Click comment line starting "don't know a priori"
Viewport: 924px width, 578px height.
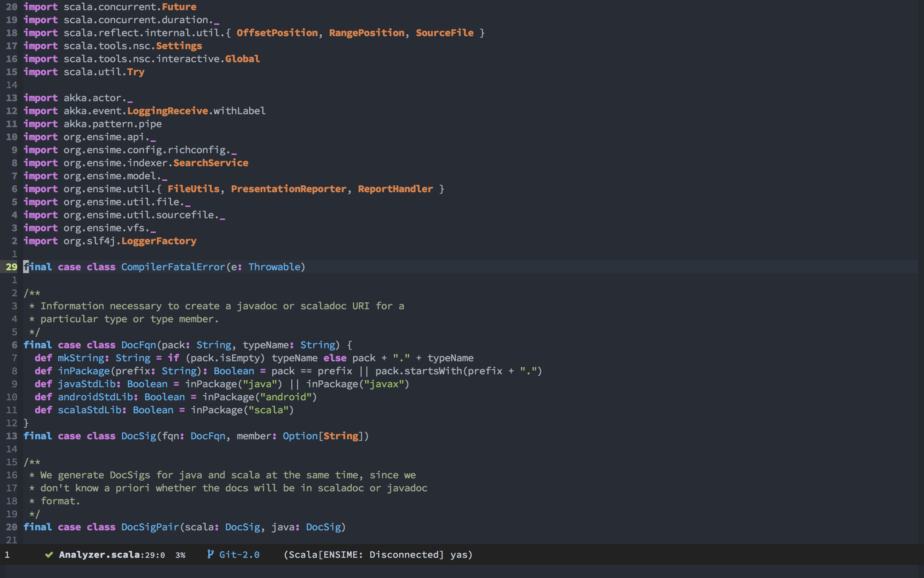(x=228, y=488)
